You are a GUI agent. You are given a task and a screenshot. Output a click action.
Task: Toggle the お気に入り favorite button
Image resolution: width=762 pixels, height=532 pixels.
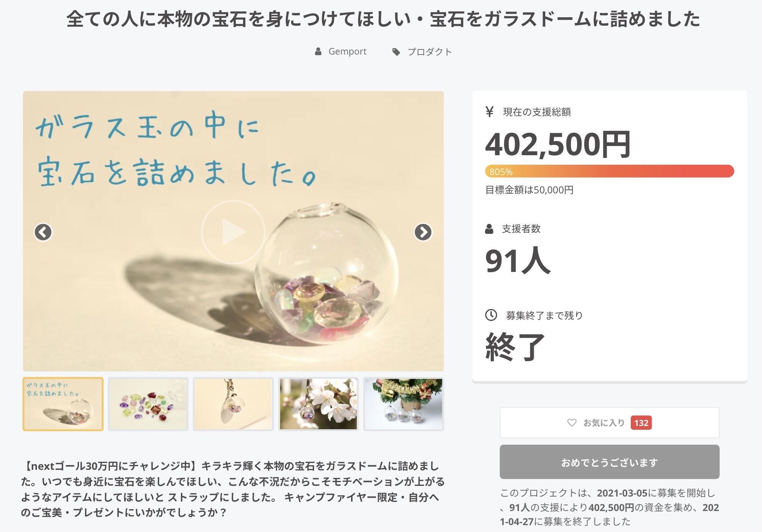point(609,423)
